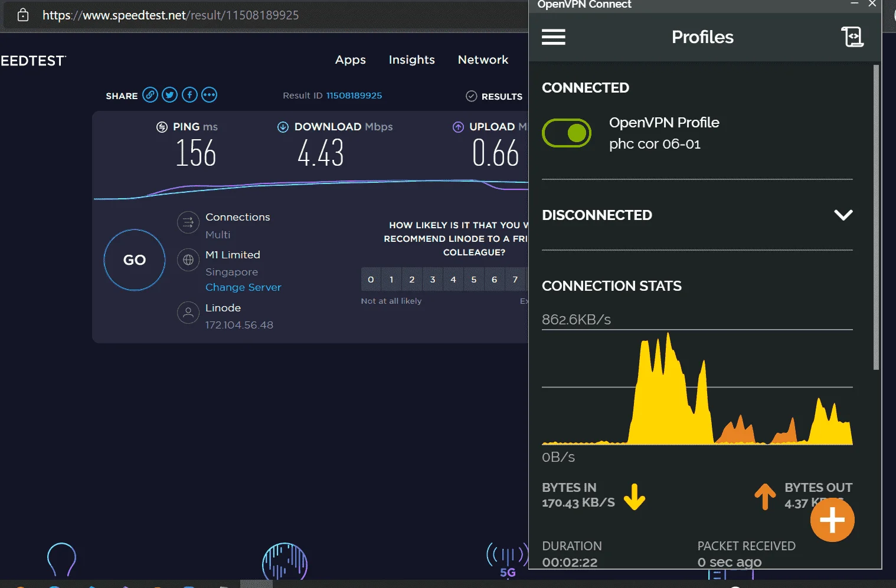This screenshot has width=896, height=588.
Task: Select rating 3 in the recommendation survey
Action: [433, 280]
